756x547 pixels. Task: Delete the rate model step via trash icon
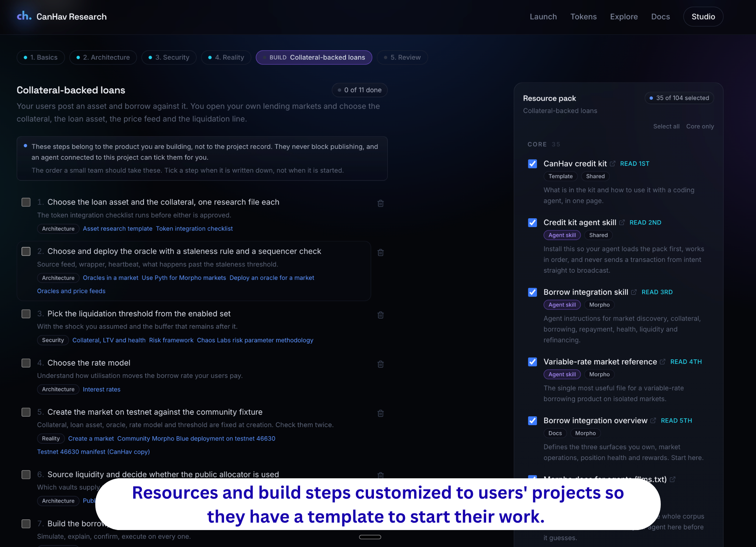click(x=381, y=364)
